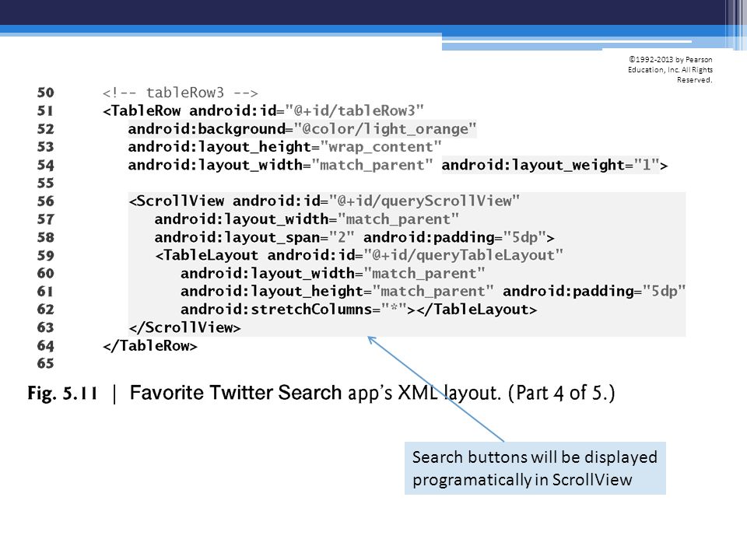Click the TableLayout queryTableLayout opening tag
Viewport: 747px width, 560px height.
click(359, 255)
